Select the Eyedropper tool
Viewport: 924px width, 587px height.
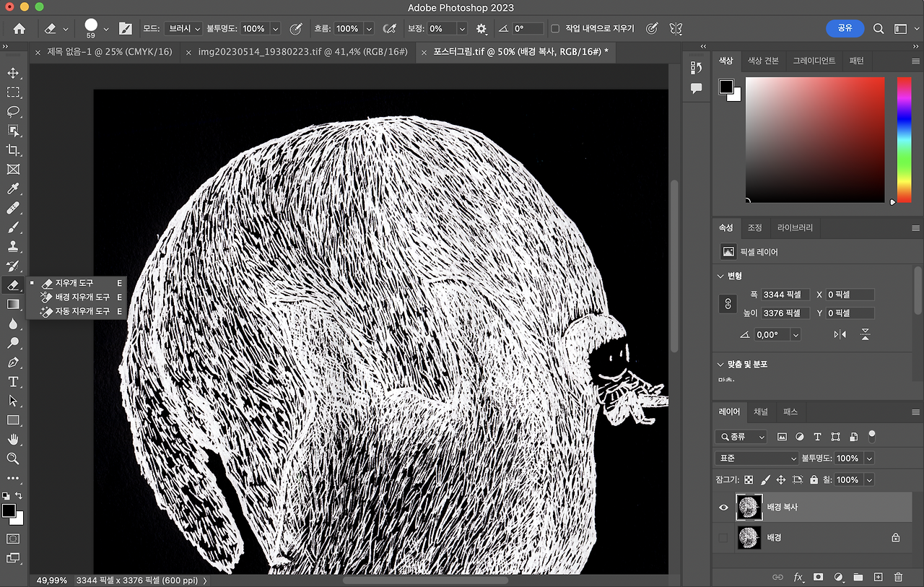tap(13, 189)
